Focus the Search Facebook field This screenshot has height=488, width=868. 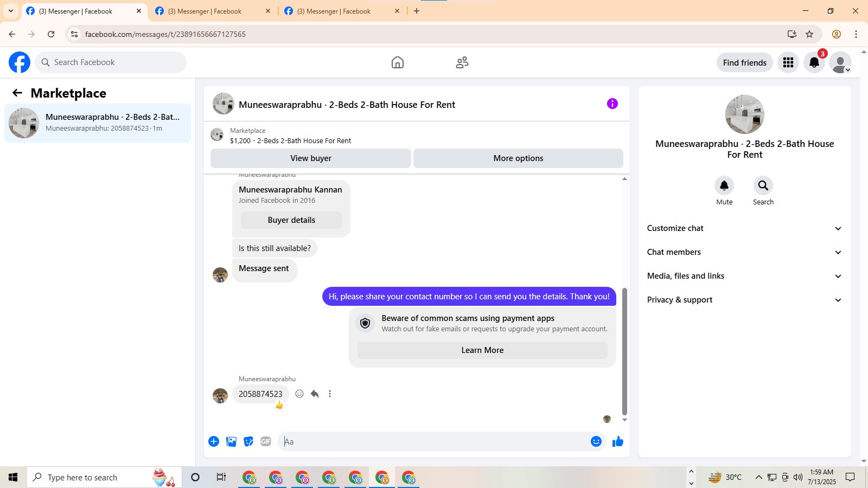pos(111,62)
